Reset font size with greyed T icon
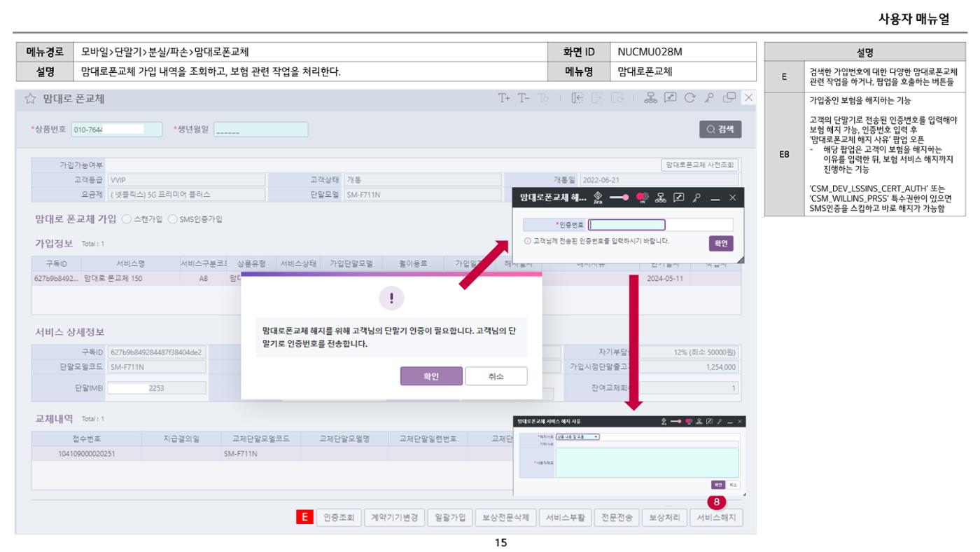 pyautogui.click(x=543, y=98)
